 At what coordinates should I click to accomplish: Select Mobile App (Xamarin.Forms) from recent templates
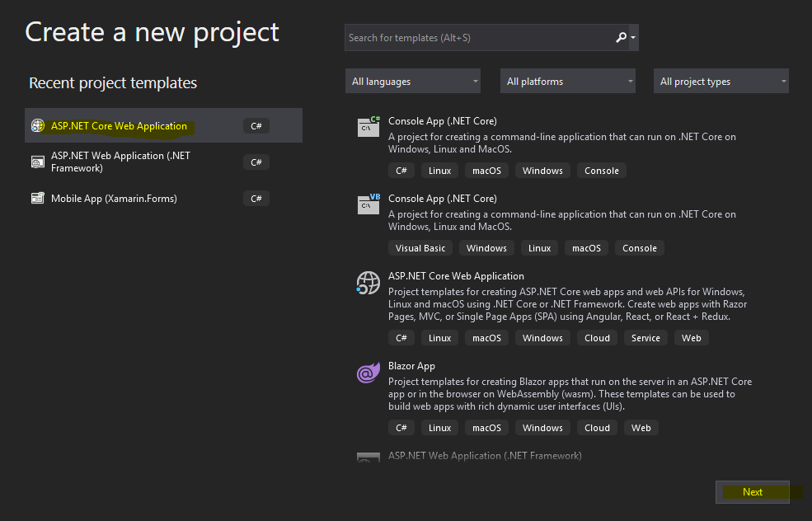pos(114,198)
